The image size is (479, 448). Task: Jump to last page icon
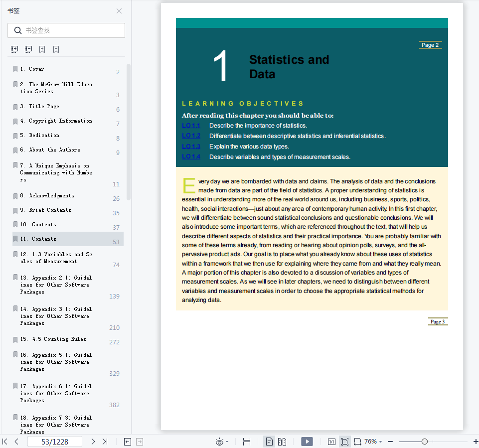click(105, 442)
